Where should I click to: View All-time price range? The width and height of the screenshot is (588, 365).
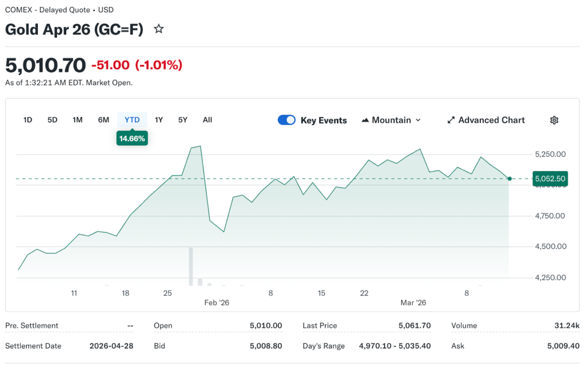pyautogui.click(x=207, y=120)
